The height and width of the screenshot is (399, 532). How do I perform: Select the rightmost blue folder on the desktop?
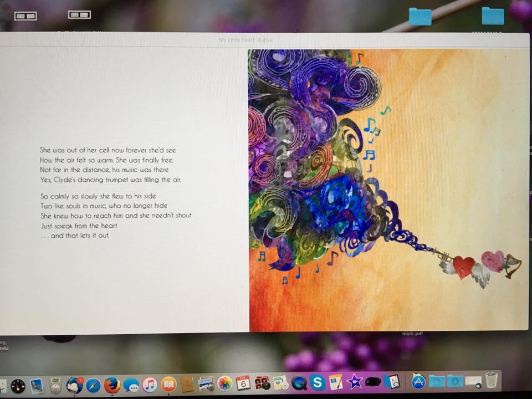[493, 16]
